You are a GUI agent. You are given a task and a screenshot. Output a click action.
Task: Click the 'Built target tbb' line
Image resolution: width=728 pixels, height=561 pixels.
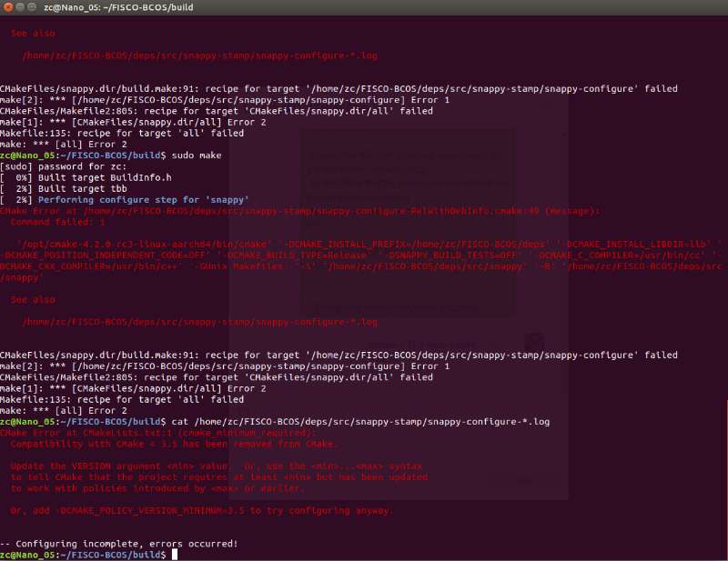pos(64,189)
